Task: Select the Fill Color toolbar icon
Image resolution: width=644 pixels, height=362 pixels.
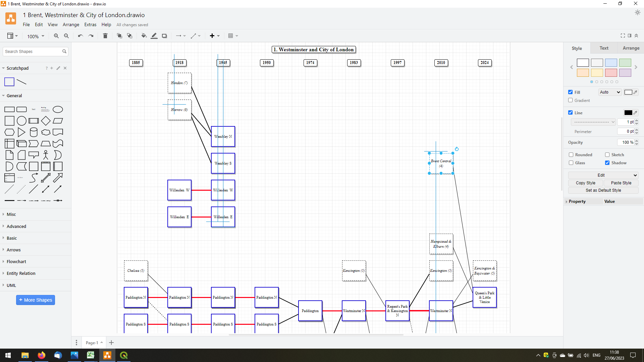Action: (144, 36)
